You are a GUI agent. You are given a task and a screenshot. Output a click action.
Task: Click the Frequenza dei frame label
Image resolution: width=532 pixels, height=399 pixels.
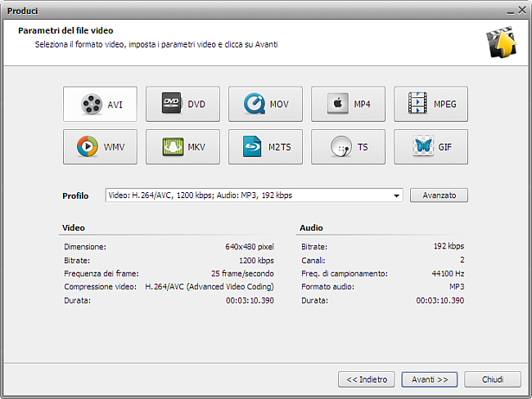101,274
